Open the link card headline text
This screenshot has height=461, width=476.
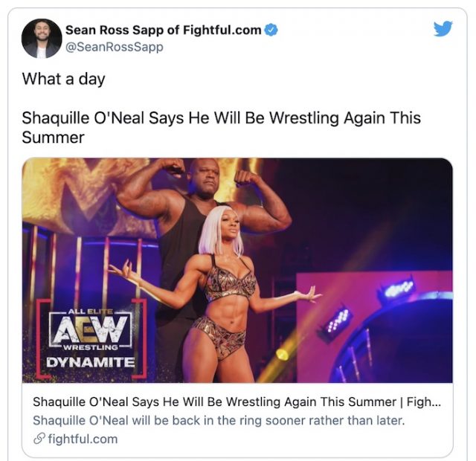tap(237, 402)
